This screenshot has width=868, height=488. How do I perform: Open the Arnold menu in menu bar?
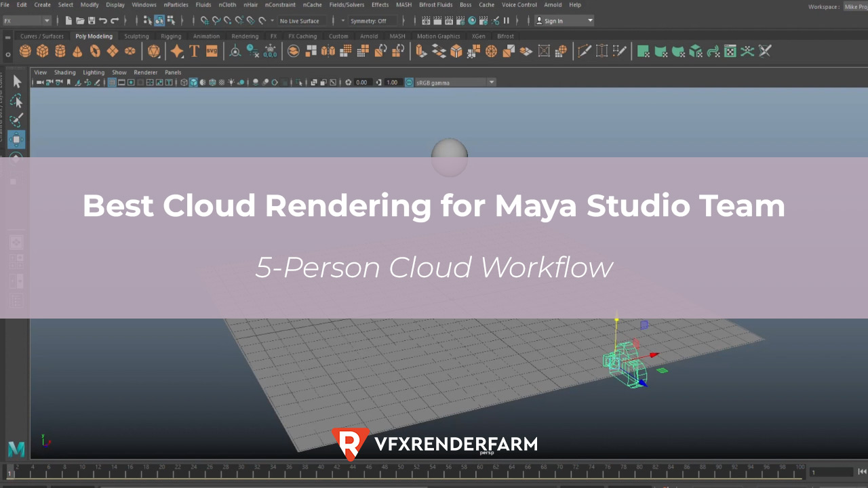[553, 5]
